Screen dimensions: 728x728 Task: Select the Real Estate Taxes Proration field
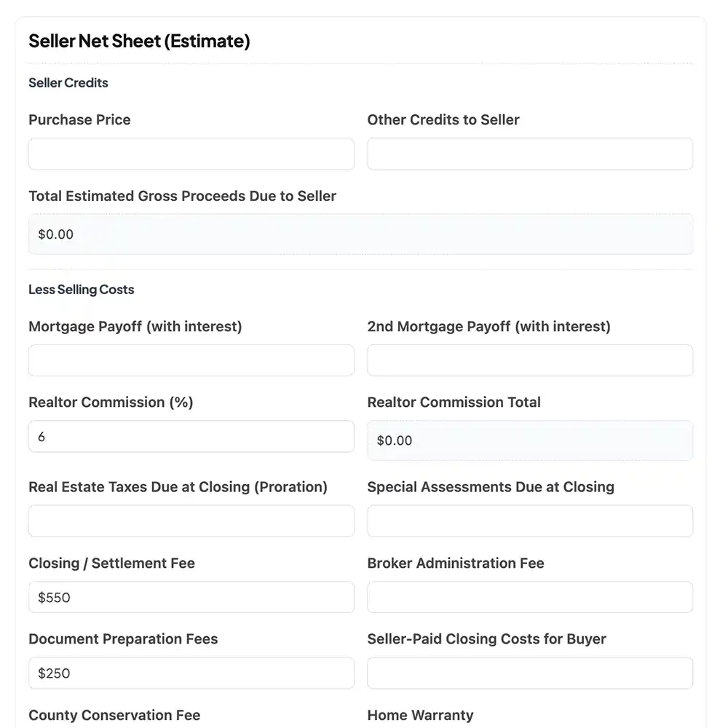point(191,521)
